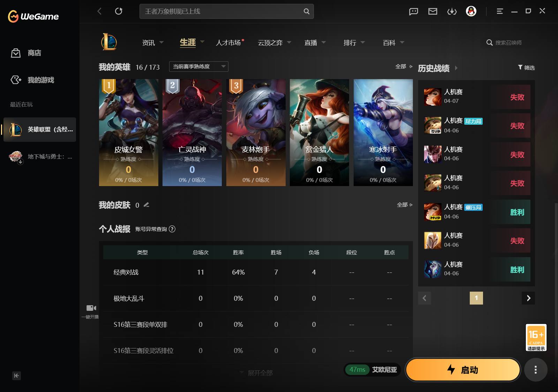Select League of Legends in recent games

40,130
